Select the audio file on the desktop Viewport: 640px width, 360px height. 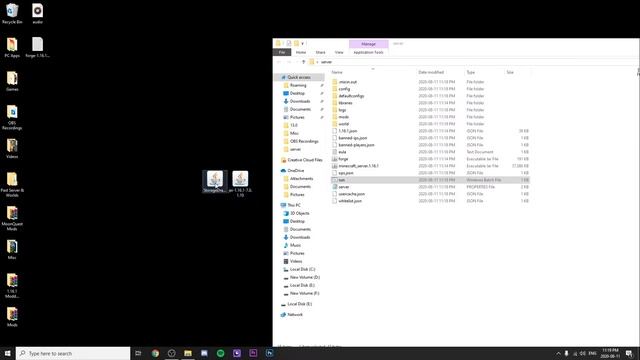click(38, 13)
